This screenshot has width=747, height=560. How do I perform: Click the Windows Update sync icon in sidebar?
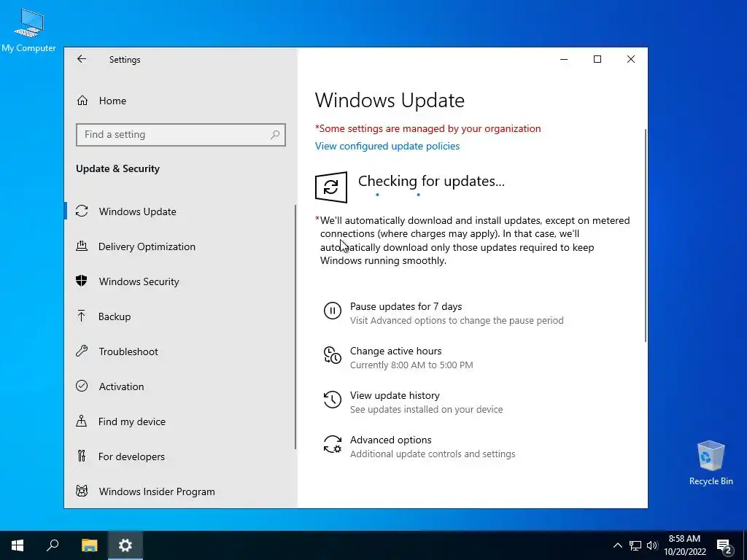(x=82, y=211)
